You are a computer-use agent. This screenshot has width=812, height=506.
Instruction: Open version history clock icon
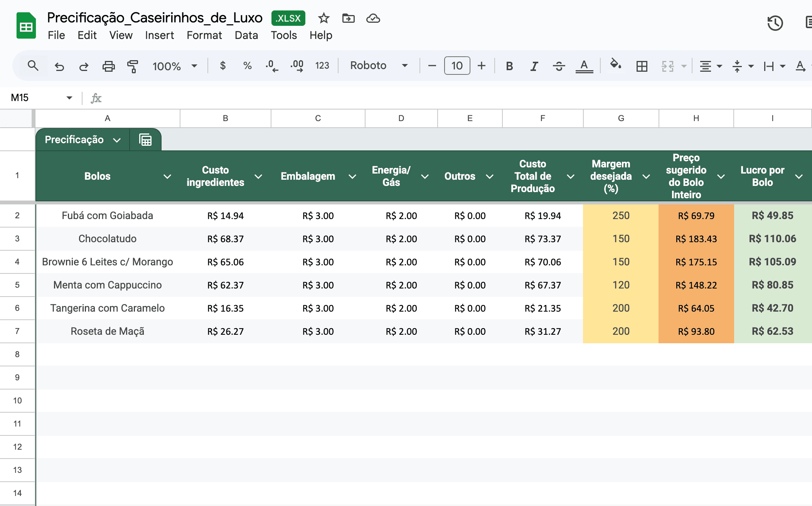click(775, 23)
